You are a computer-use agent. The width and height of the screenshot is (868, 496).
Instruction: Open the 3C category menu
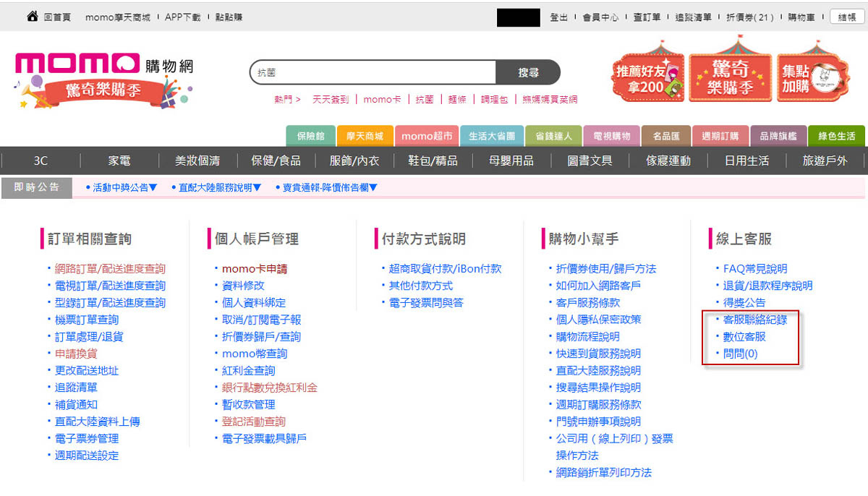(x=41, y=161)
